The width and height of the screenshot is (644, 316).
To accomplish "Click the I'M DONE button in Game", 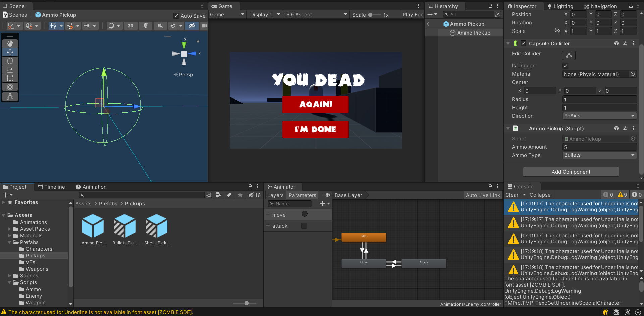I will tap(315, 129).
